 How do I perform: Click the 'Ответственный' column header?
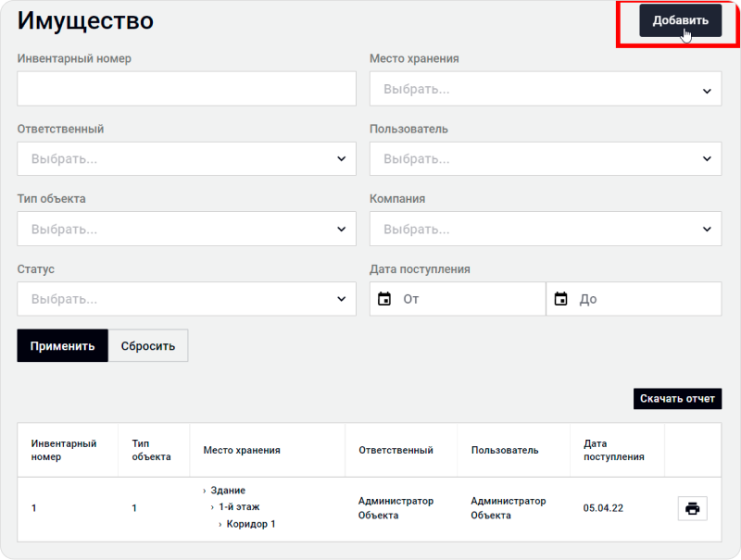[396, 450]
